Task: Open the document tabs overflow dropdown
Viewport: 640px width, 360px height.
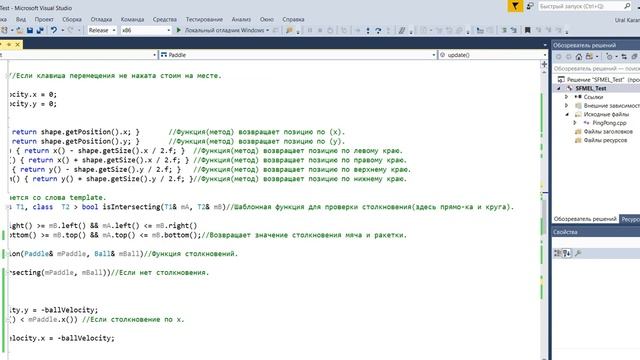Action: coord(545,45)
